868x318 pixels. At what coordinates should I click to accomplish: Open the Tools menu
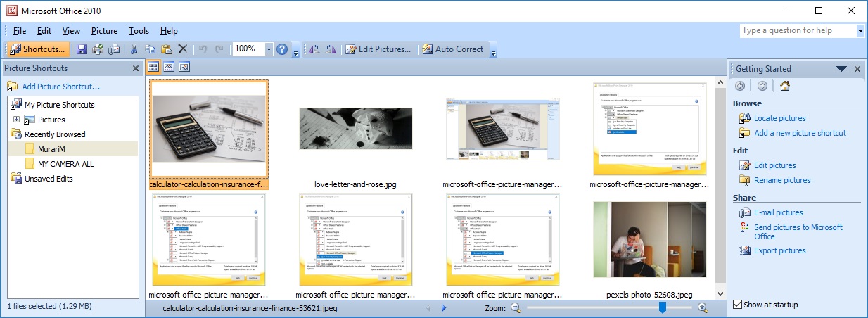point(139,31)
